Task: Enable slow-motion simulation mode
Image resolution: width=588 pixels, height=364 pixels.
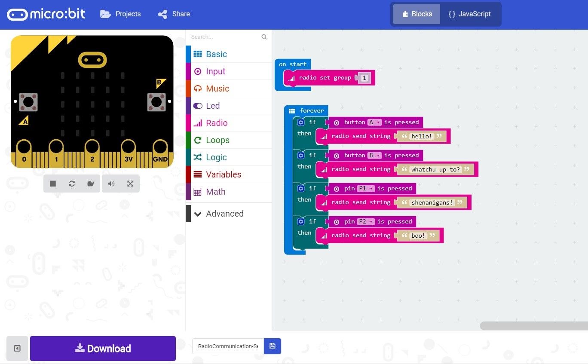Action: [x=91, y=184]
